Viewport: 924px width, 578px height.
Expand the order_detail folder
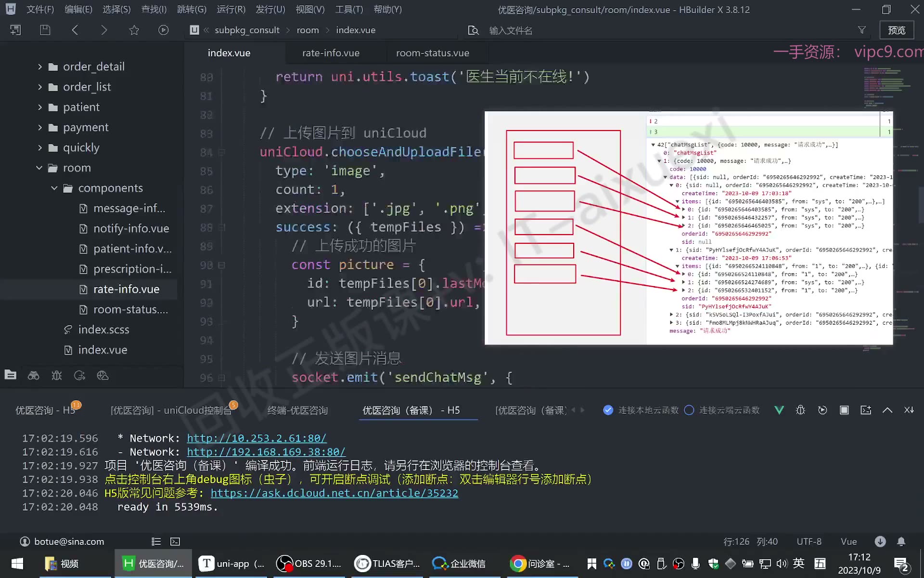pyautogui.click(x=40, y=66)
